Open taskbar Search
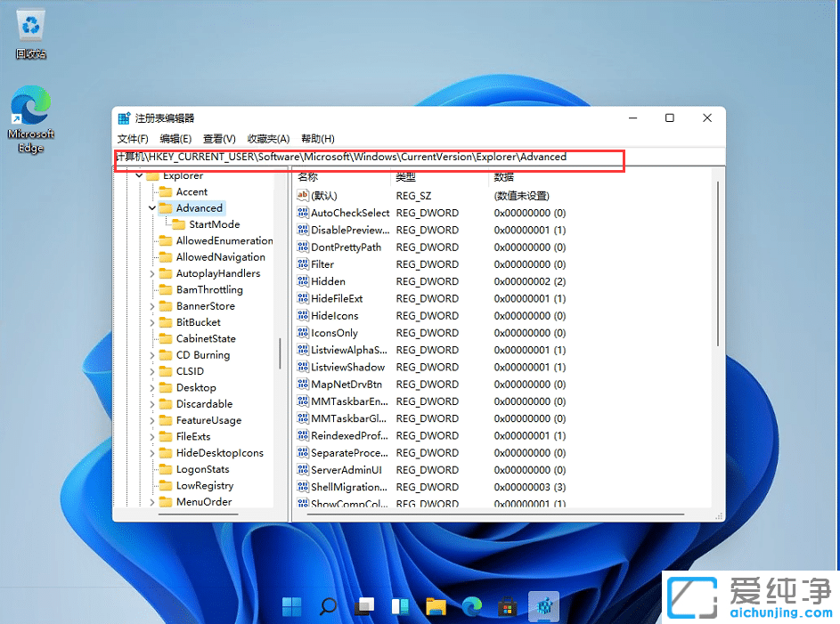 327,606
